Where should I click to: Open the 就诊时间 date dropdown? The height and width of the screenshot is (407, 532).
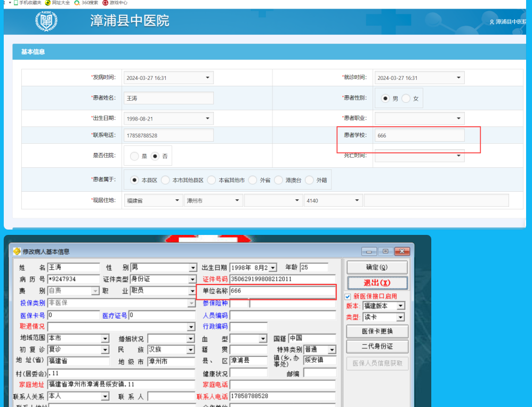pos(458,78)
